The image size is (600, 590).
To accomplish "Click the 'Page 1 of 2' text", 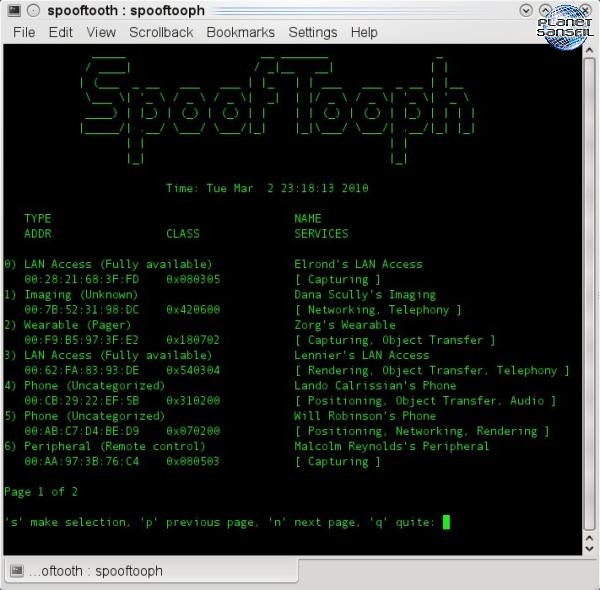I will [x=41, y=492].
